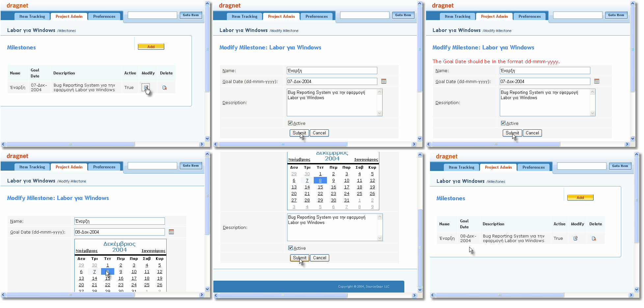Click the Delete icon for the 07-Δεκ-2004 milestone
The height and width of the screenshot is (308, 644).
[165, 88]
